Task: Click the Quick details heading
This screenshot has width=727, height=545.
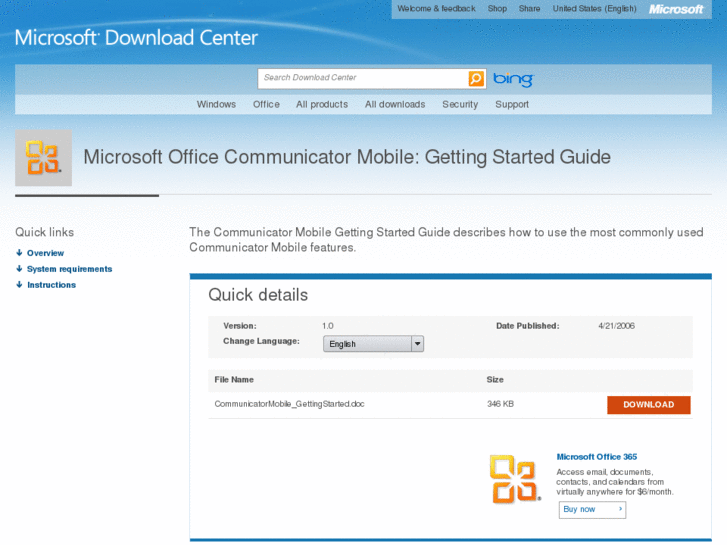Action: (258, 295)
